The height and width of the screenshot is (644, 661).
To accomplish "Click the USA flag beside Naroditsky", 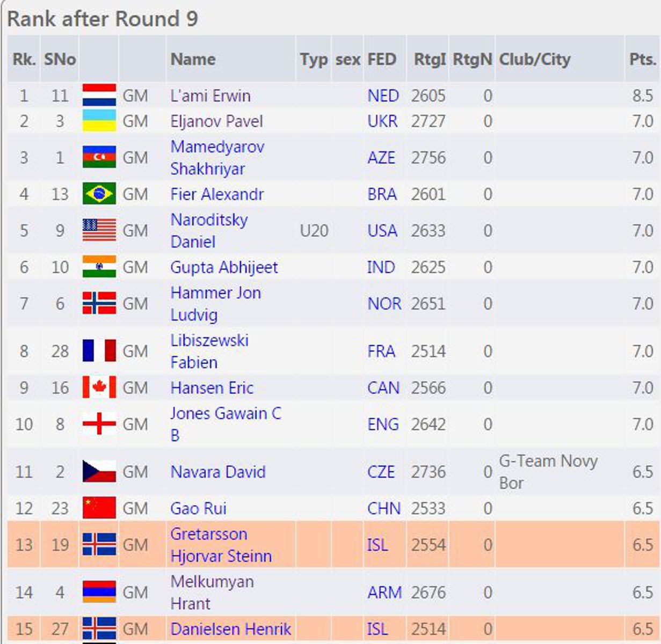I will tap(99, 230).
